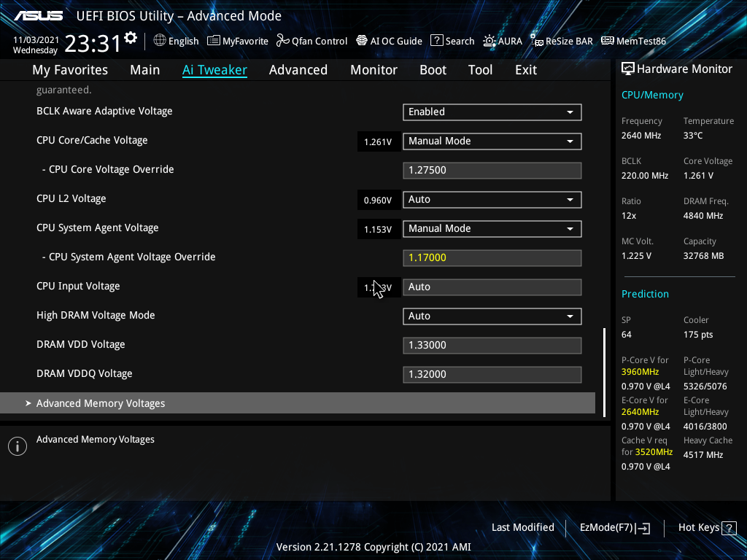Click the 11/03/2021 date text

[x=36, y=40]
